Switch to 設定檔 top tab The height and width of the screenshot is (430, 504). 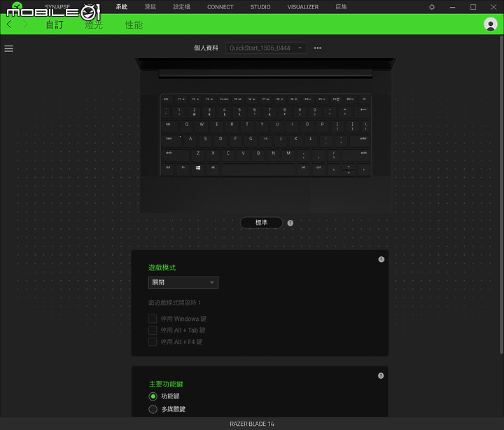point(181,7)
